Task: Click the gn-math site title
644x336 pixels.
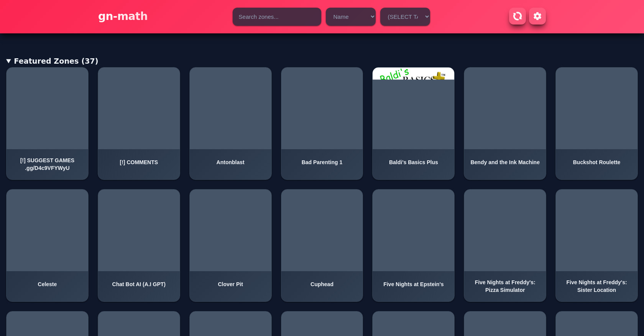Action: pyautogui.click(x=123, y=16)
